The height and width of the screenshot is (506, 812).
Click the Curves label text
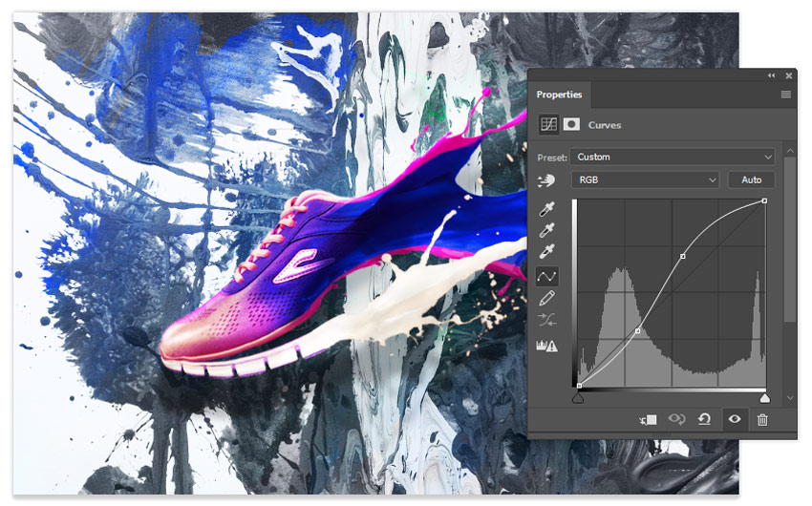point(605,125)
